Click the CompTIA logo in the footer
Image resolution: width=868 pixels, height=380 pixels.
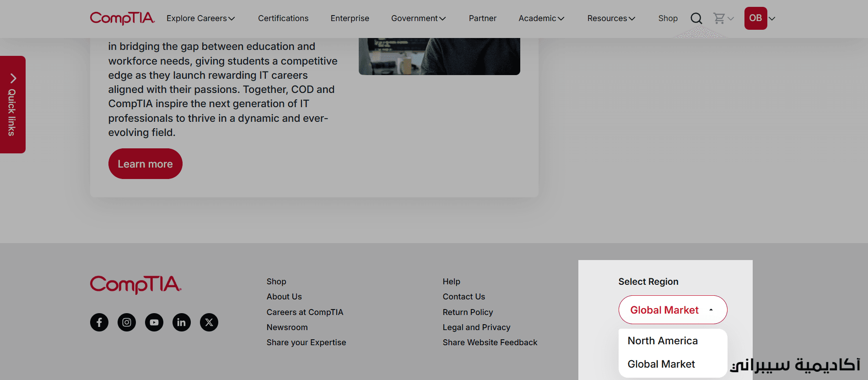point(136,284)
